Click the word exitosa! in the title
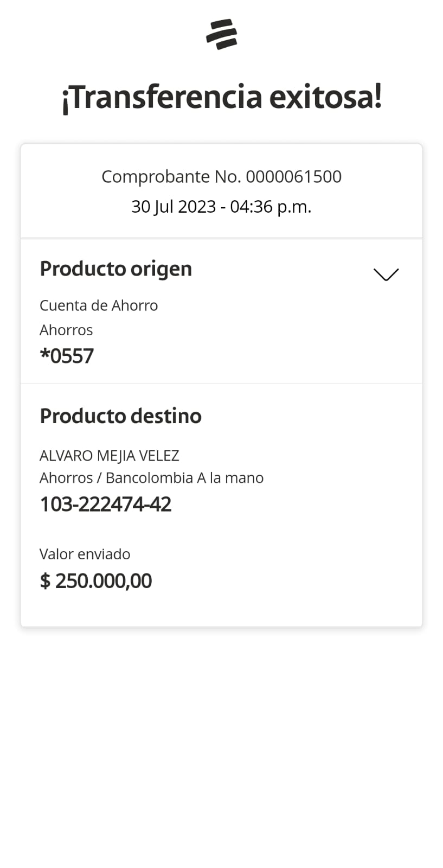This screenshot has width=443, height=868. pyautogui.click(x=325, y=97)
